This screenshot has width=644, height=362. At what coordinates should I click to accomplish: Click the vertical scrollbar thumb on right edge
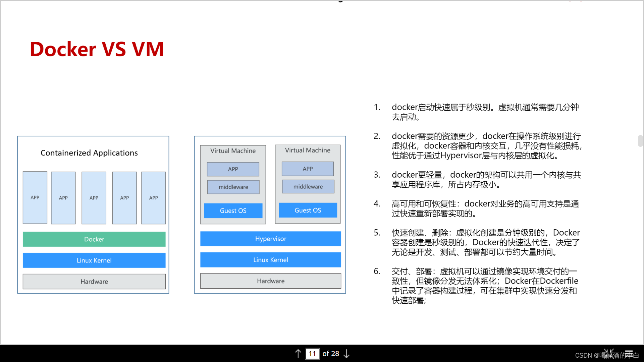click(640, 141)
